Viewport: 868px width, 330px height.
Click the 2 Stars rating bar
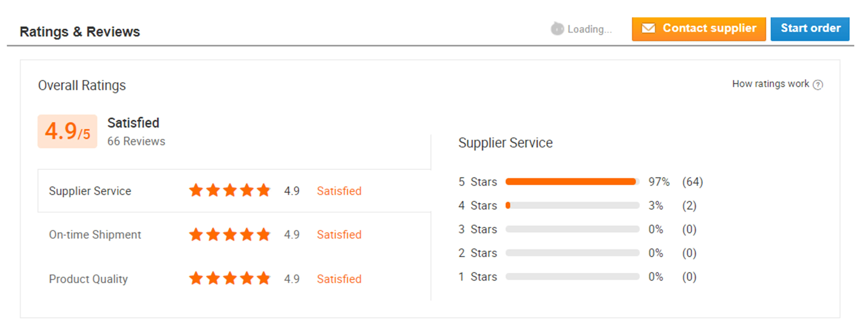[x=572, y=253]
